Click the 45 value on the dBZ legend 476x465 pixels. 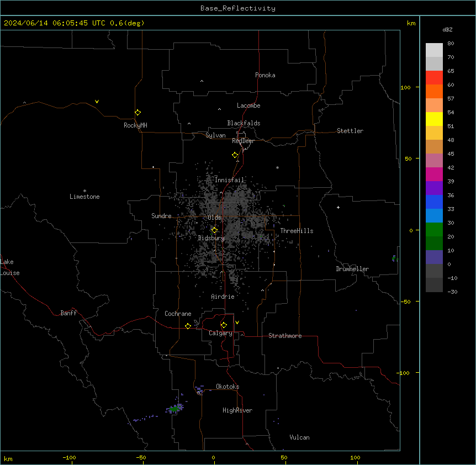tap(451, 154)
